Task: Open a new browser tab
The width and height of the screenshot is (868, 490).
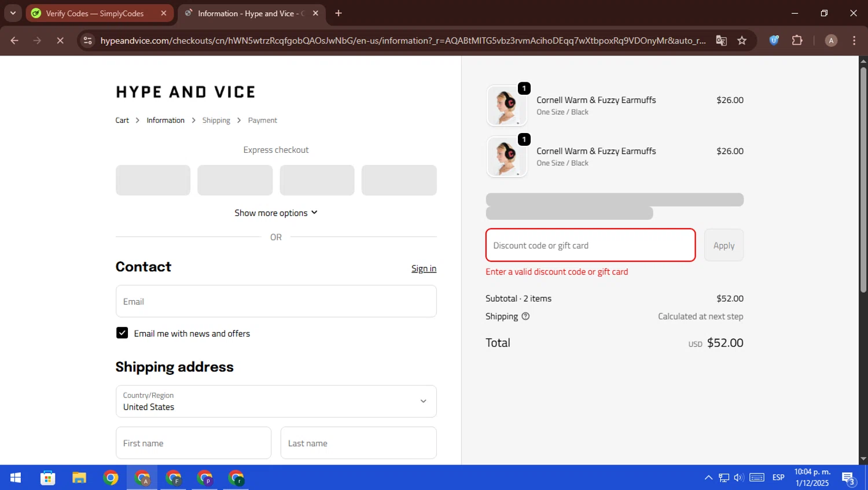Action: [x=339, y=13]
